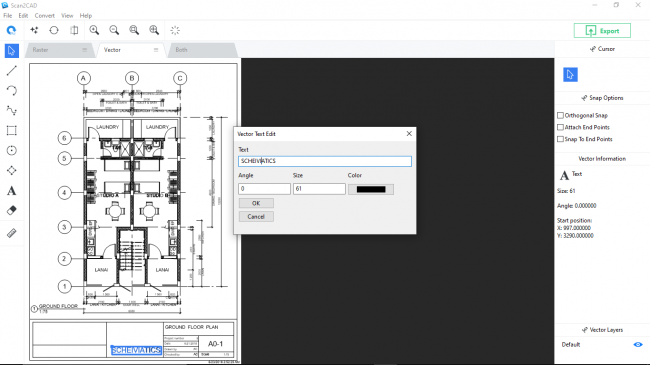Image resolution: width=650 pixels, height=365 pixels.
Task: Select the Measure ruler tool
Action: tap(12, 233)
